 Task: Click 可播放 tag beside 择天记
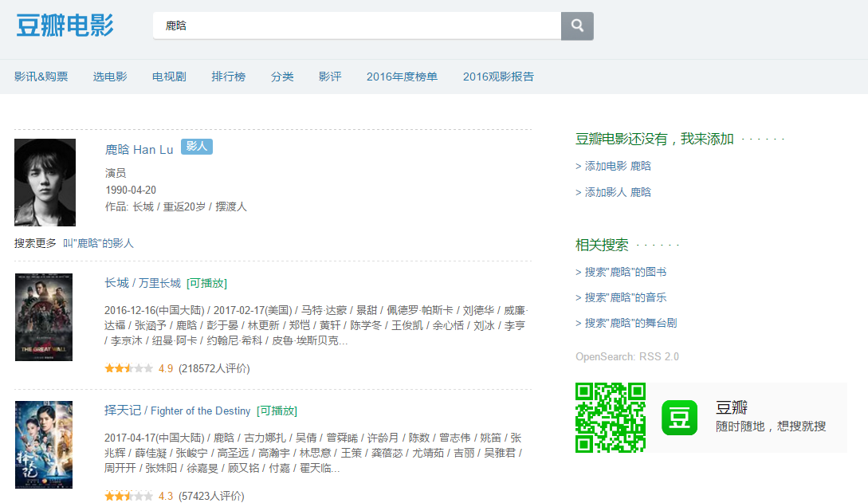coord(277,411)
